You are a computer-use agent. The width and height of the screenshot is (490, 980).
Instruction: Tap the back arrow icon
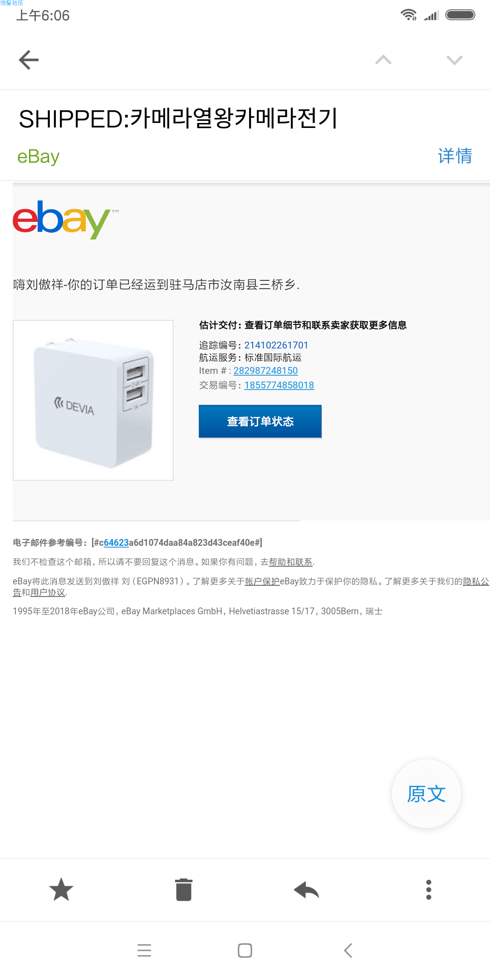29,60
